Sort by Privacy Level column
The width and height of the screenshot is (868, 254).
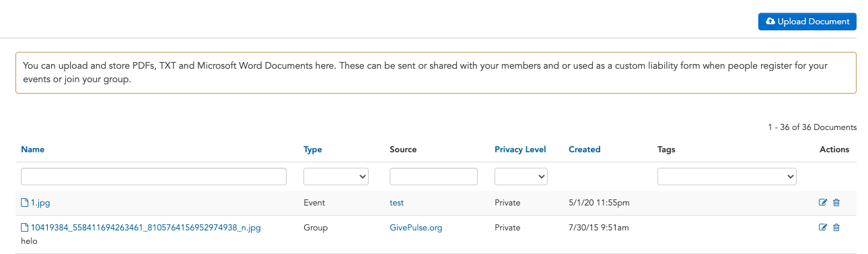pyautogui.click(x=520, y=150)
